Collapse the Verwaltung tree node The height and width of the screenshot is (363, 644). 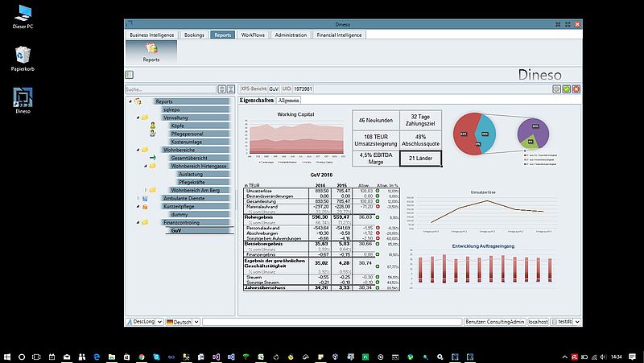[138, 118]
